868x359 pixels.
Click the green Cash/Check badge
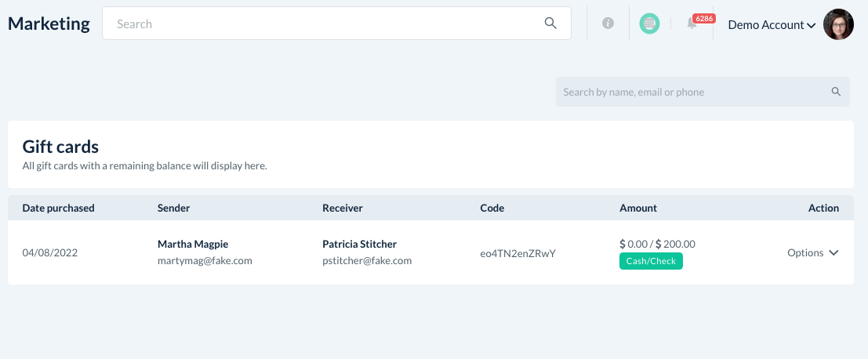point(651,261)
